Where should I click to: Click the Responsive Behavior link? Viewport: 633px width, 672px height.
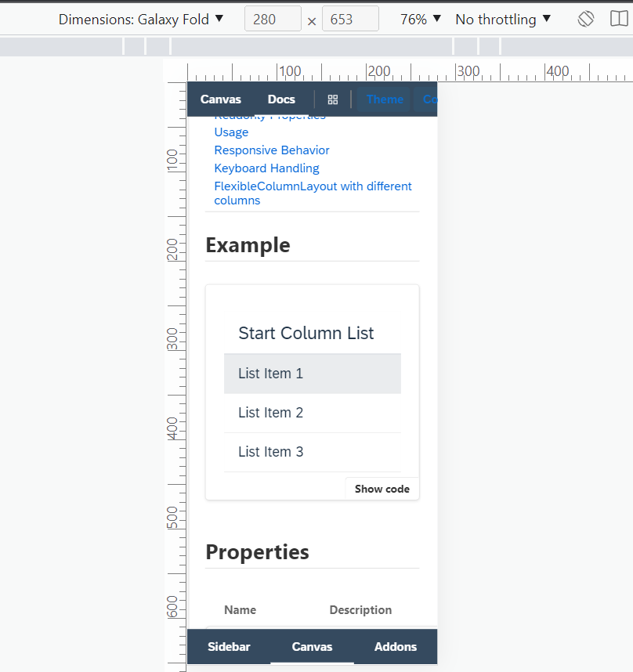pos(271,150)
